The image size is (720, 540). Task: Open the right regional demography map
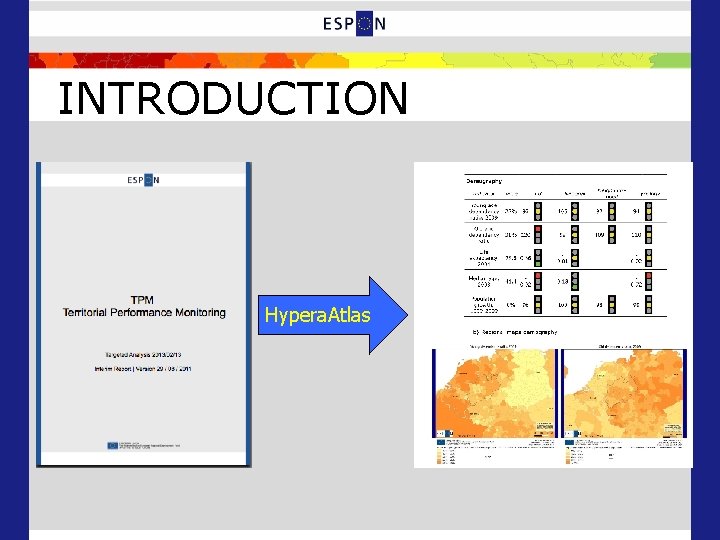(x=624, y=393)
